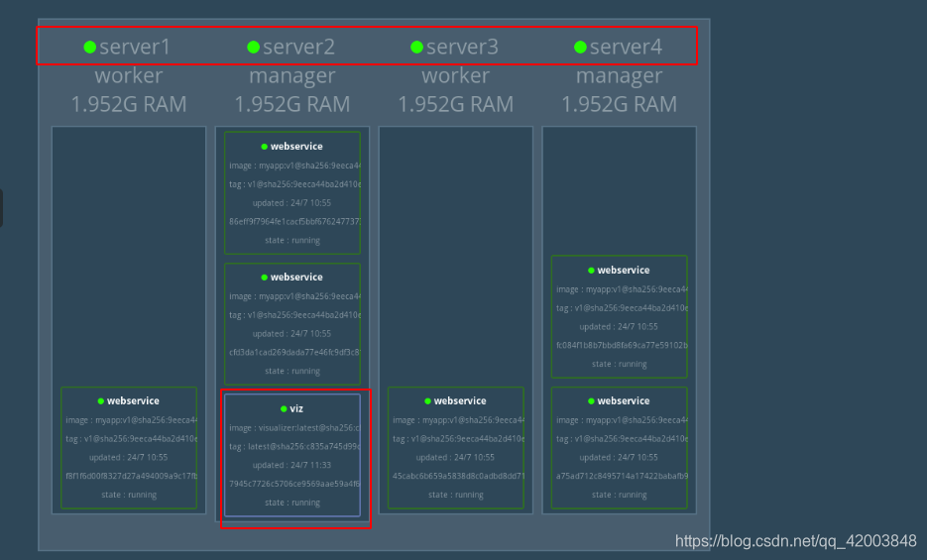Click state : running in container fc084f1b8b7
The height and width of the screenshot is (560, 927).
619,365
